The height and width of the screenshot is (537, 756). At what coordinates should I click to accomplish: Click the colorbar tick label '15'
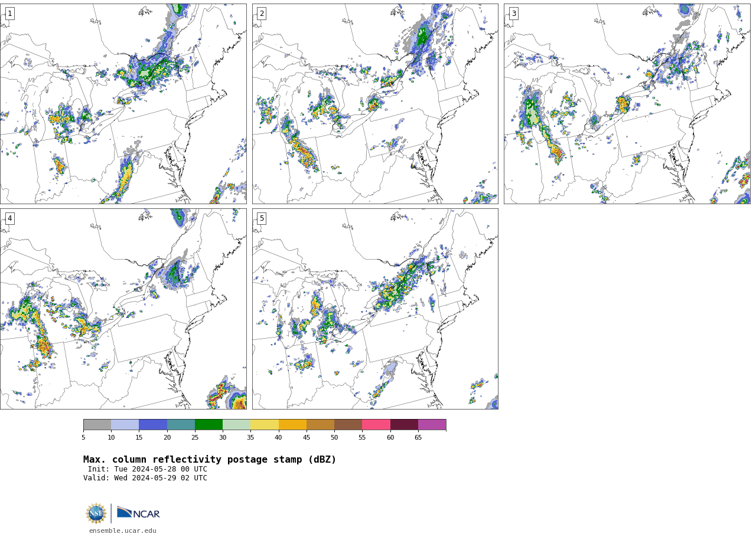pos(139,438)
